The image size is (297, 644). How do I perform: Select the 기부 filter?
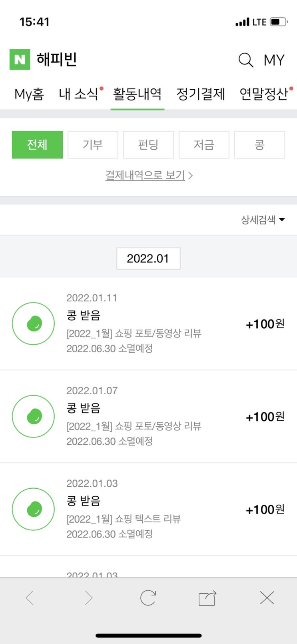(93, 144)
